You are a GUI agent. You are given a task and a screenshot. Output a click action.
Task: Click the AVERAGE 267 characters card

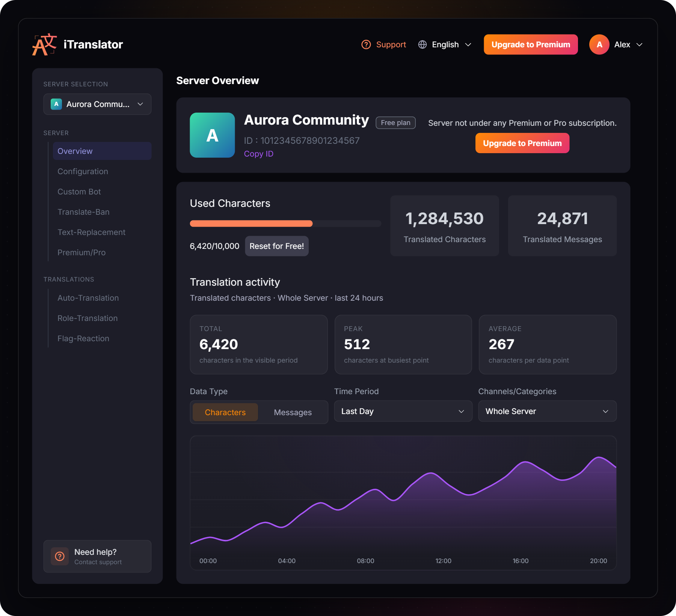pyautogui.click(x=548, y=344)
